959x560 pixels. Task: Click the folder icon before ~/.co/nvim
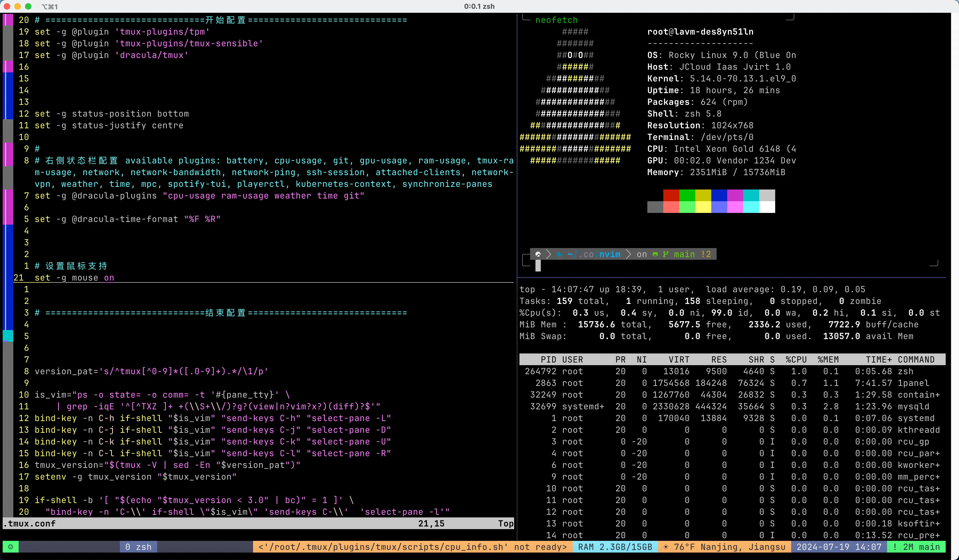point(559,254)
